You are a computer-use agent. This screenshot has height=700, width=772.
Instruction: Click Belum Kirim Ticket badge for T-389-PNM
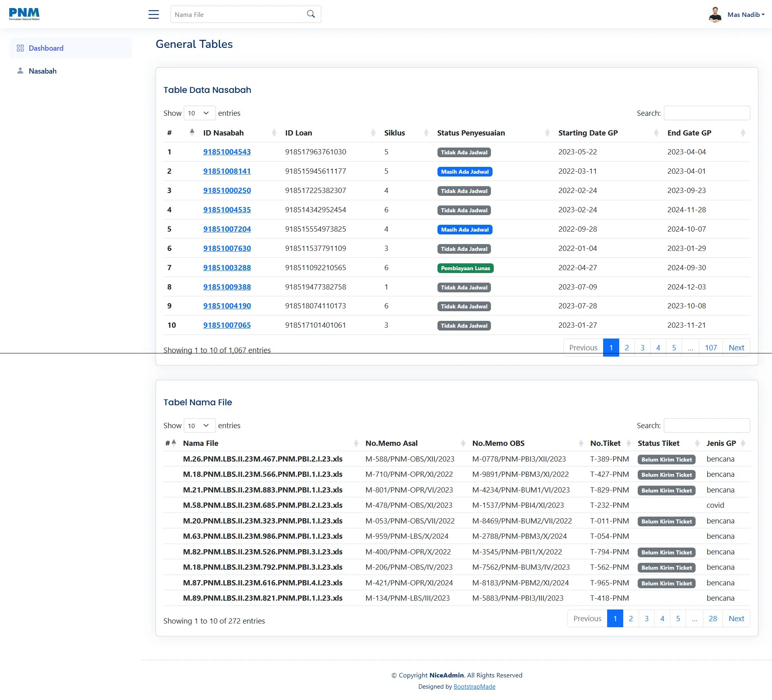[667, 460]
